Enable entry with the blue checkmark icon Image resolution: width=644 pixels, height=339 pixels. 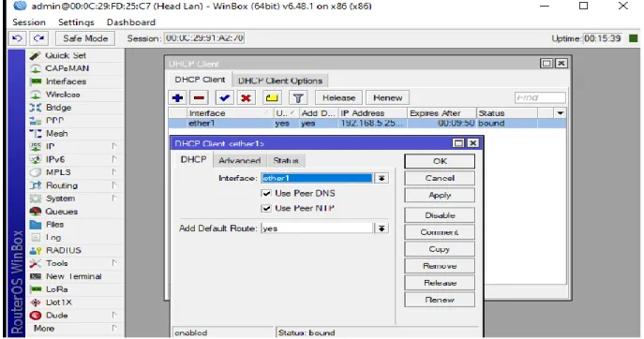224,98
